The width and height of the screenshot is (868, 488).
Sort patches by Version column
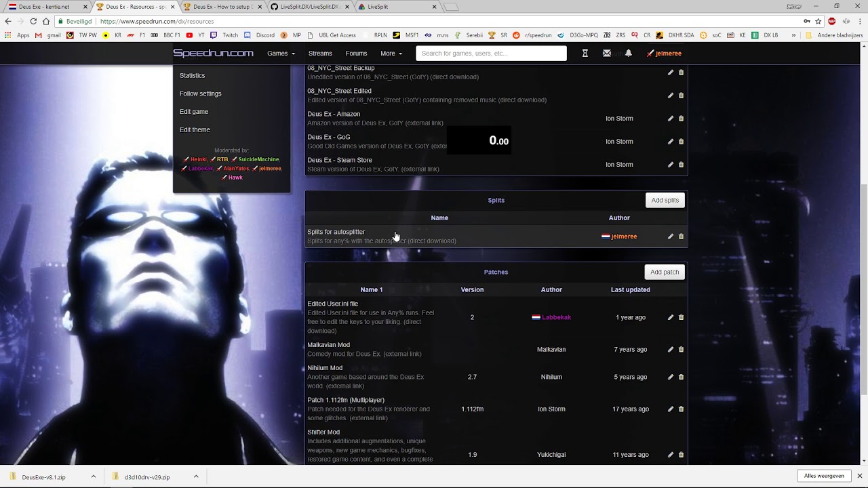point(472,289)
